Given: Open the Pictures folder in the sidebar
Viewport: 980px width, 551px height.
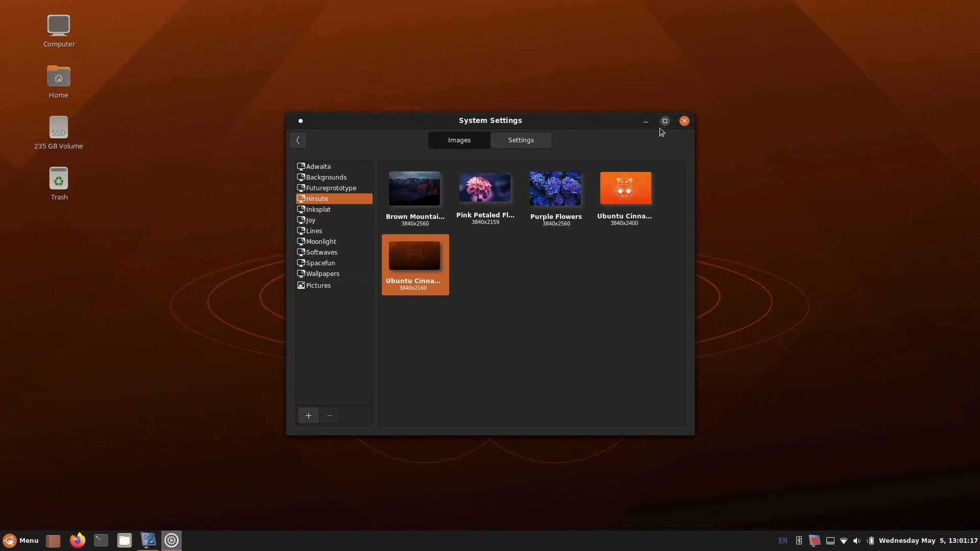Looking at the screenshot, I should click(x=318, y=285).
